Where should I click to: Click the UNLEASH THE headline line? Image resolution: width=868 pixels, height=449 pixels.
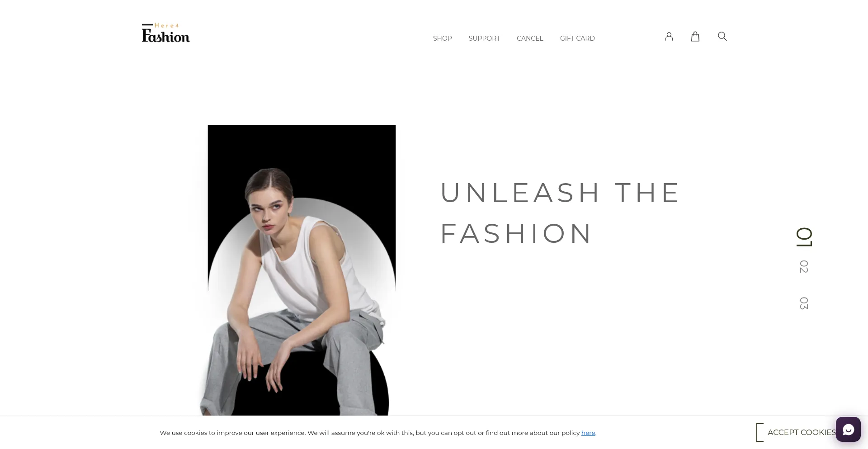(x=560, y=193)
